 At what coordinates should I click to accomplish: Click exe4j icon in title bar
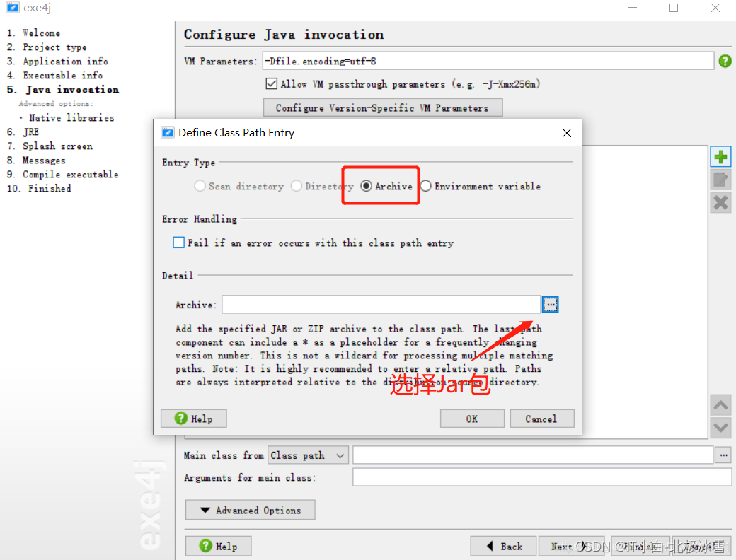click(12, 8)
